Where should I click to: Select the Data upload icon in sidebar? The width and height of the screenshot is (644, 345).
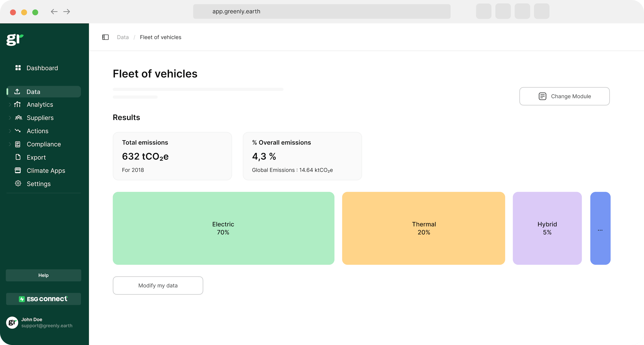tap(17, 92)
